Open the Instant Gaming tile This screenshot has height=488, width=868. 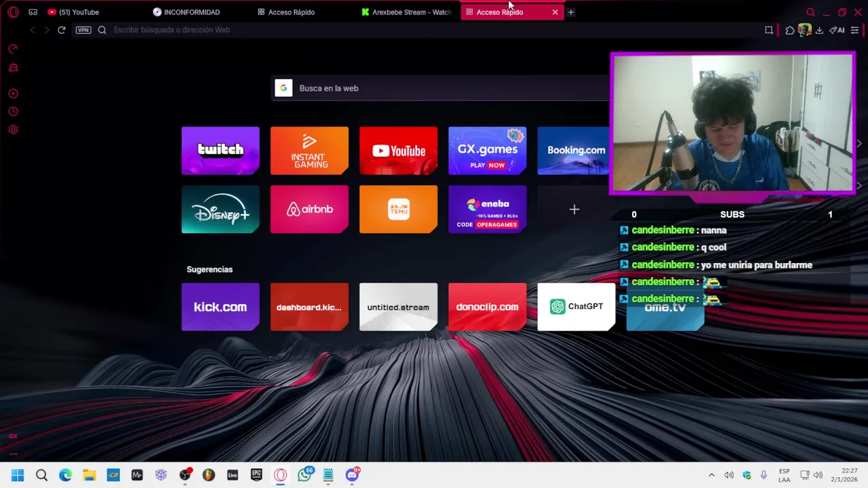tap(309, 150)
